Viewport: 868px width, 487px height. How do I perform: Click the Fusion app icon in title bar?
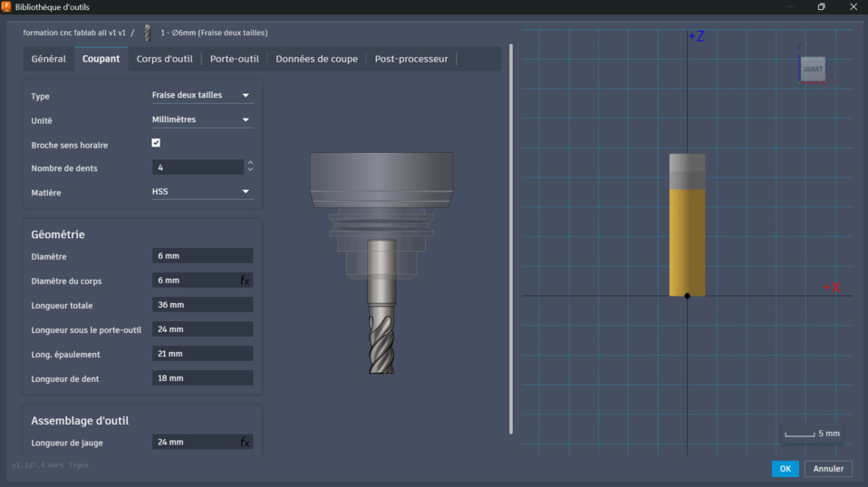6,6
